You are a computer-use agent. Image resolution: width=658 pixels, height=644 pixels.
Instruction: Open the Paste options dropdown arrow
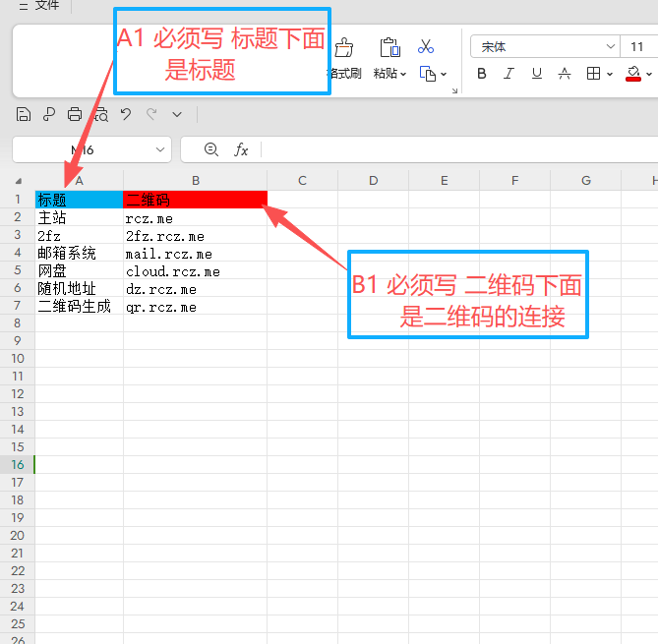coord(403,75)
